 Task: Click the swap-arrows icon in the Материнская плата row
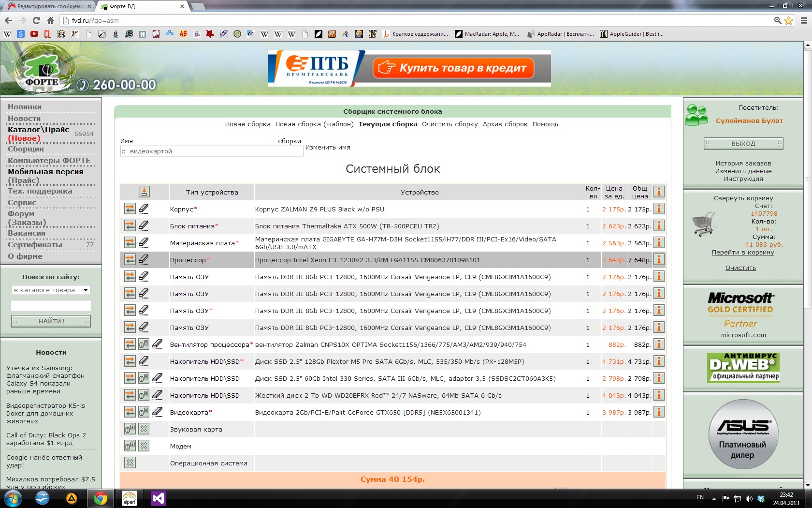(x=130, y=242)
